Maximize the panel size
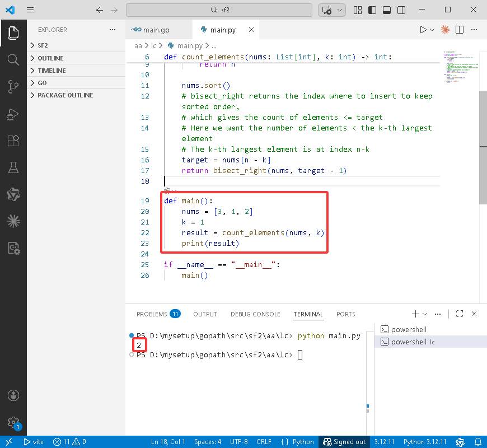 460,314
